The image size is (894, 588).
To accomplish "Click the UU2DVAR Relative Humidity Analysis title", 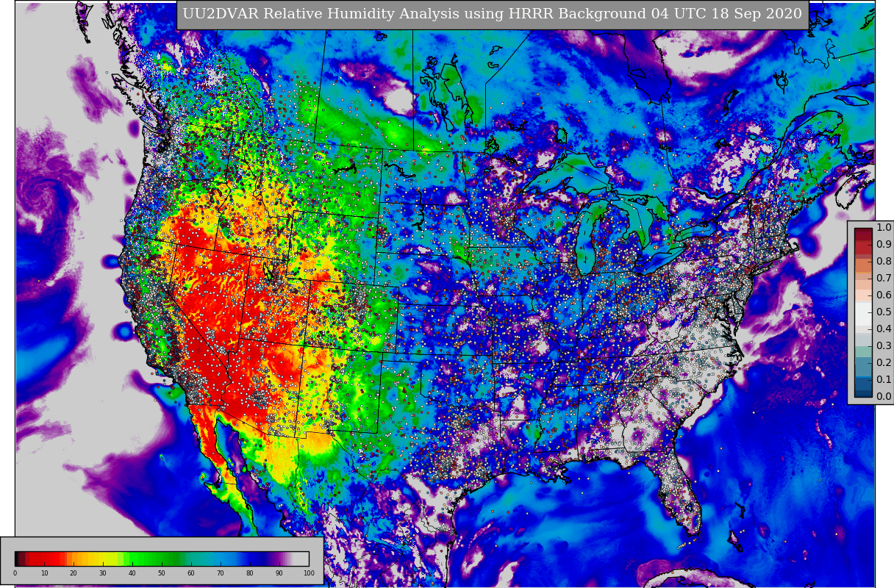I will click(x=492, y=14).
